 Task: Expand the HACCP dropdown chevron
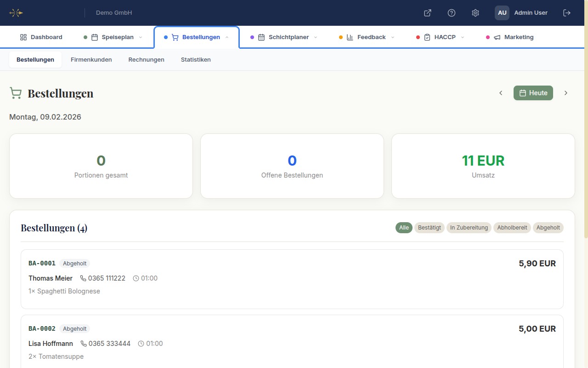pos(463,37)
